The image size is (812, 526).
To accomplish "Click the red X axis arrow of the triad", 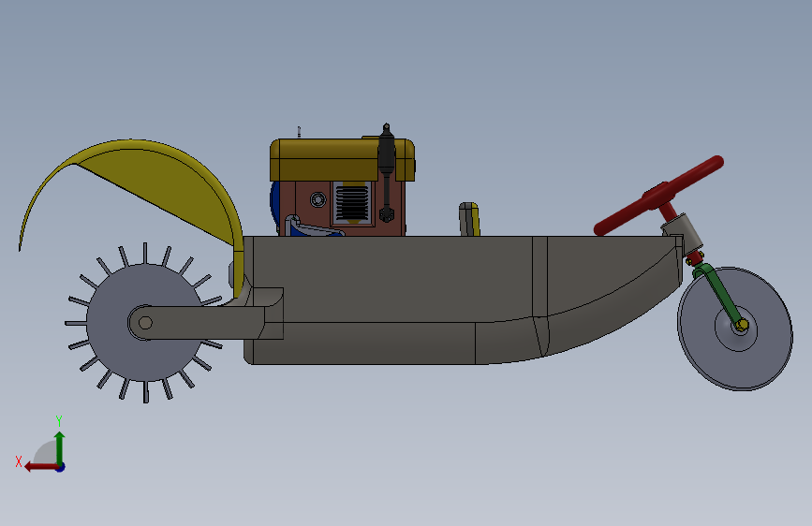I will 40,467.
